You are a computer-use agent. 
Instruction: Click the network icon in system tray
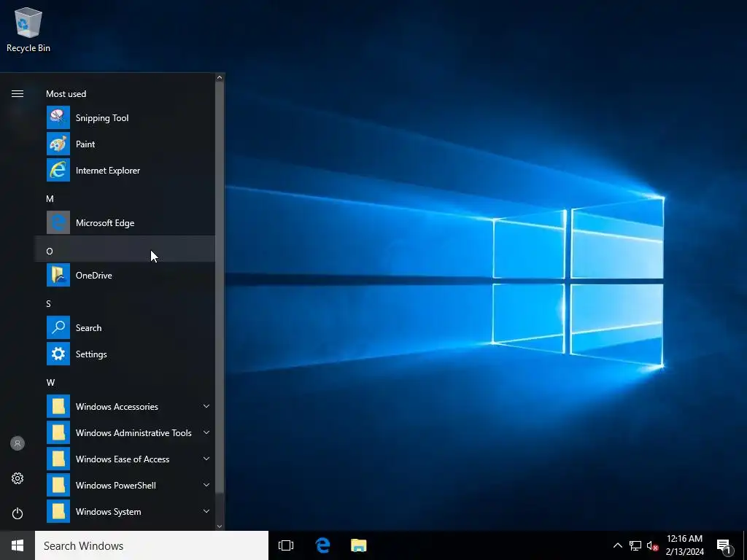click(x=635, y=545)
